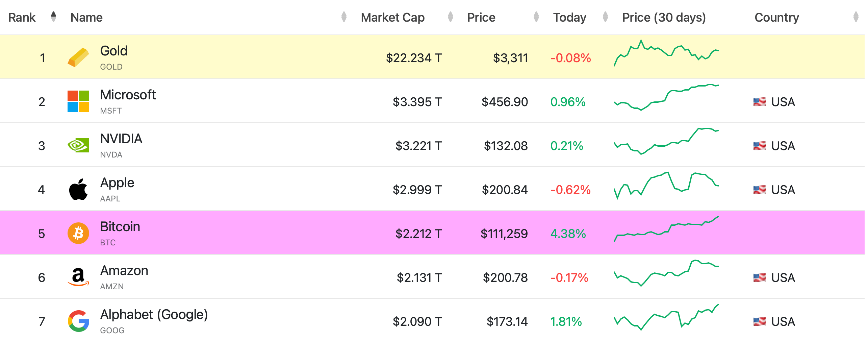
Task: Click the Amazon logo icon
Action: point(78,277)
